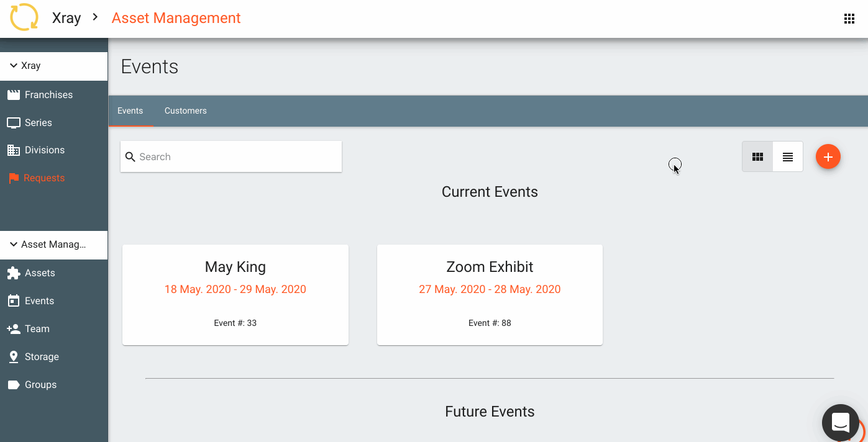
Task: Switch to grid view layout
Action: pyautogui.click(x=757, y=157)
